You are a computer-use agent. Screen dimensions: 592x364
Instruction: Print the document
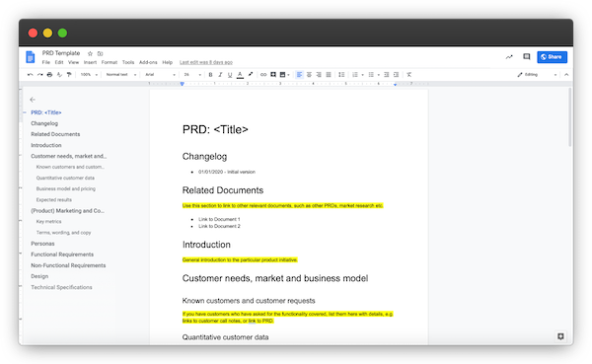[x=49, y=75]
